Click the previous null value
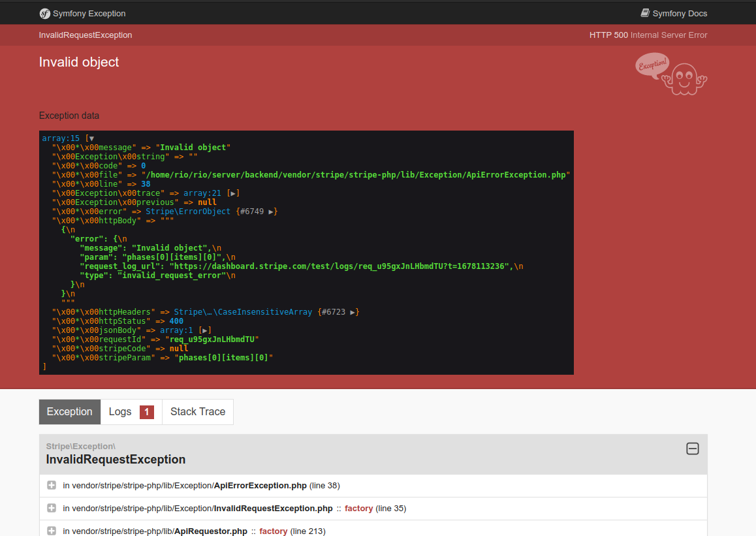Viewport: 756px width, 536px height. click(x=207, y=202)
